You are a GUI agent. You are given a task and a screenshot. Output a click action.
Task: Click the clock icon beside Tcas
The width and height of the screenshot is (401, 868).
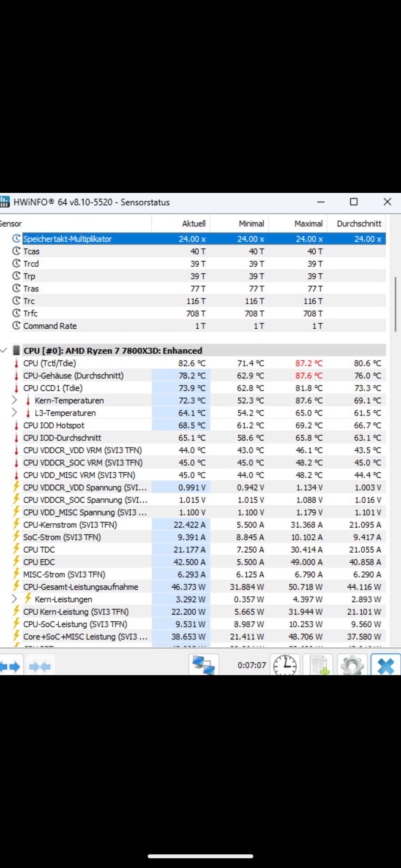pos(16,251)
